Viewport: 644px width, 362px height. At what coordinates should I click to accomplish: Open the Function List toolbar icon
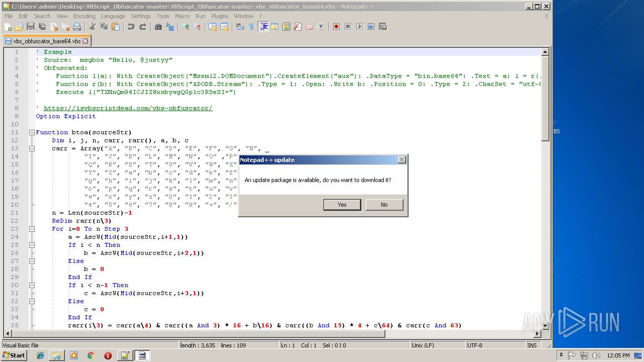point(297,27)
